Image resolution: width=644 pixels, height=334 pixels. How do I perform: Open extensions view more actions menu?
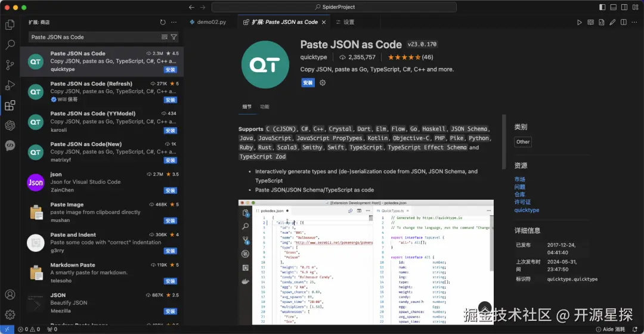coord(174,22)
